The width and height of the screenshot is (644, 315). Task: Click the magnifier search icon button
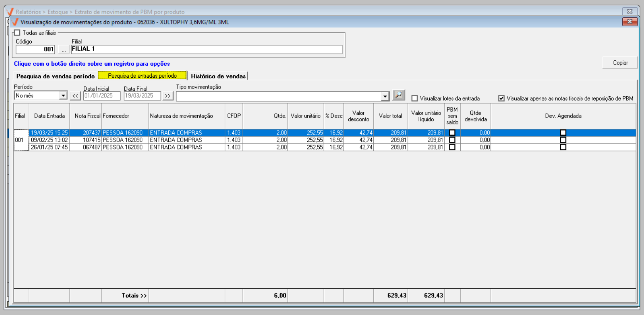[398, 95]
